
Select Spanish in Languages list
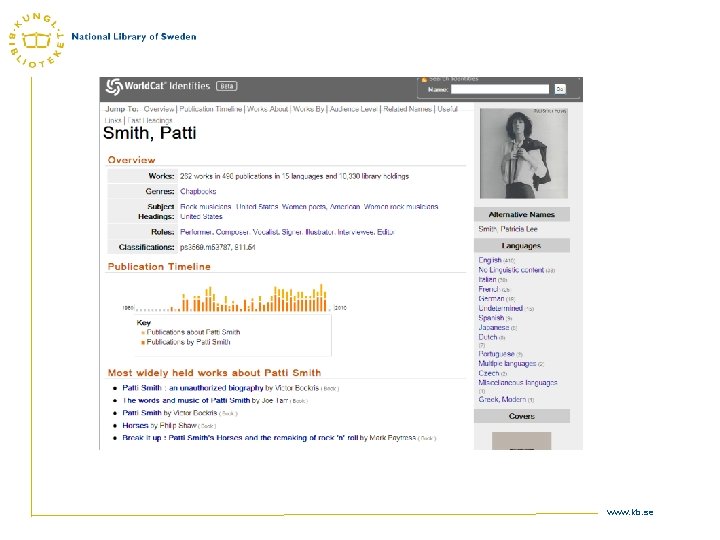point(491,318)
